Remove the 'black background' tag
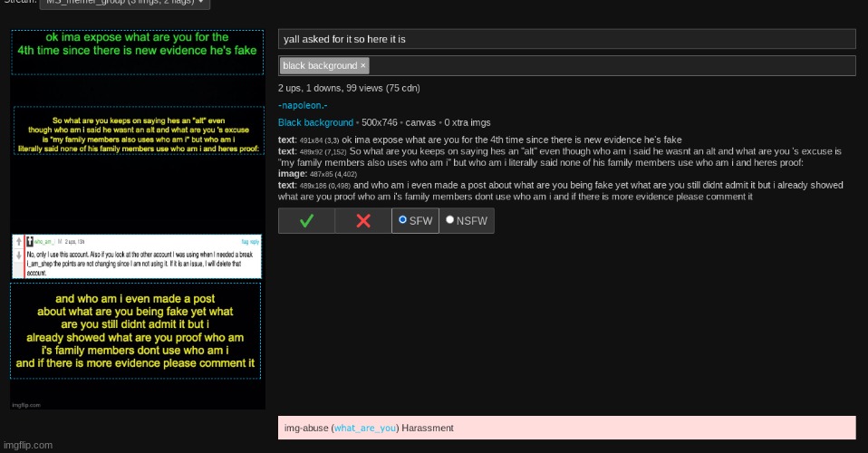Image resolution: width=868 pixels, height=453 pixels. tap(363, 66)
